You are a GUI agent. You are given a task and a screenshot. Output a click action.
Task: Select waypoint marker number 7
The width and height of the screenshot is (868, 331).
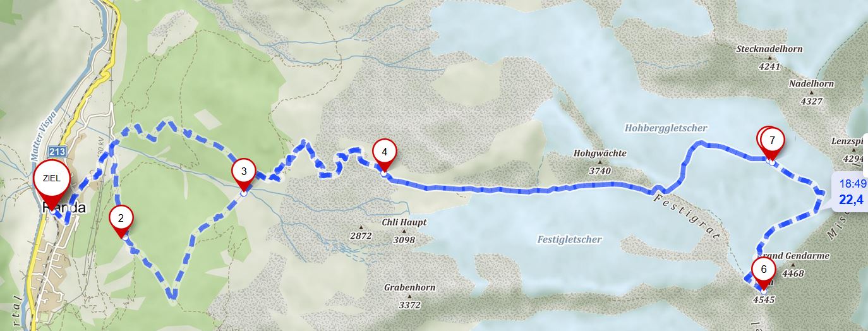[x=772, y=141]
